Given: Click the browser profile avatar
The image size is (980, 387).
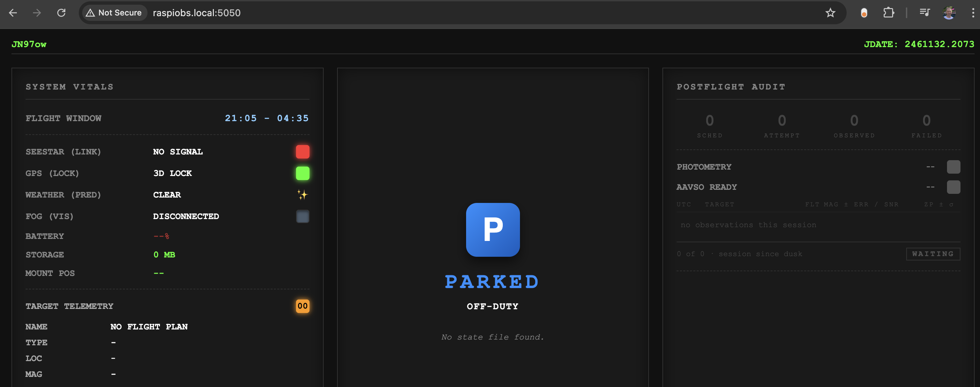Looking at the screenshot, I should (949, 13).
